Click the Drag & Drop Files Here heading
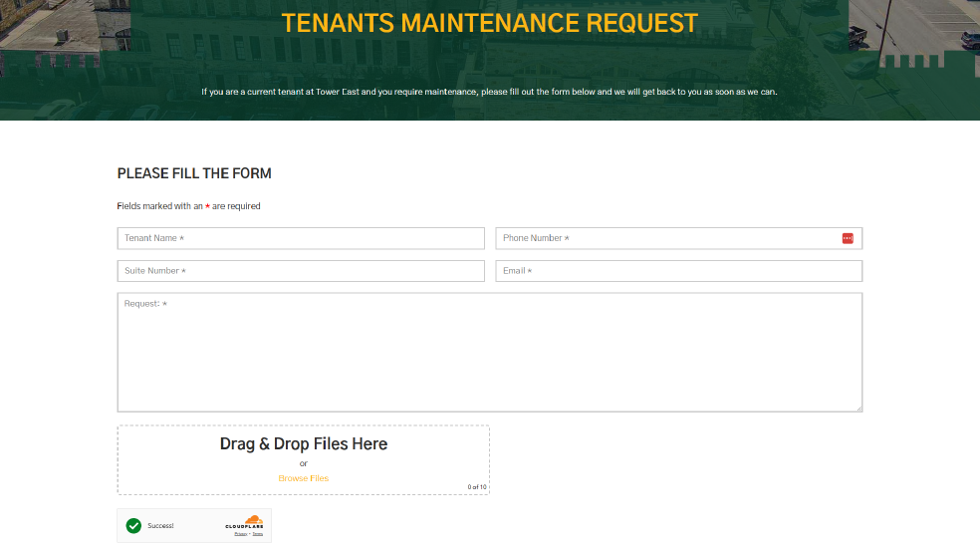The image size is (980, 552). coord(303,443)
